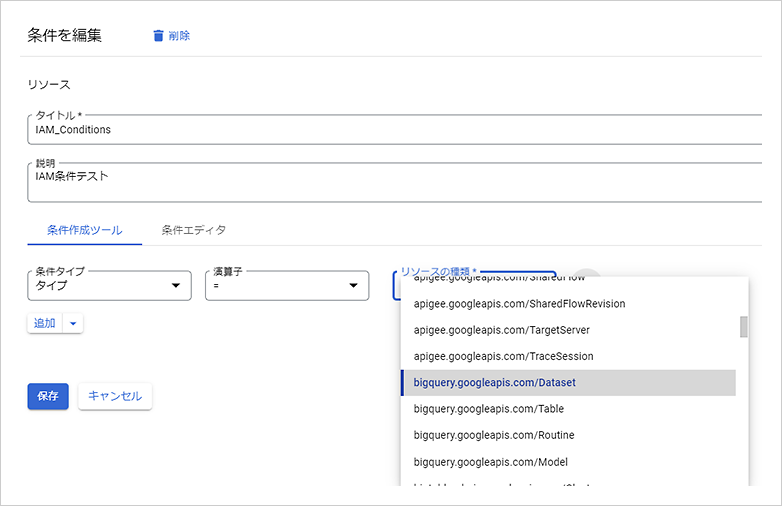Choose bigquery.googleapis.com/Table from list
The width and height of the screenshot is (782, 506).
point(569,409)
